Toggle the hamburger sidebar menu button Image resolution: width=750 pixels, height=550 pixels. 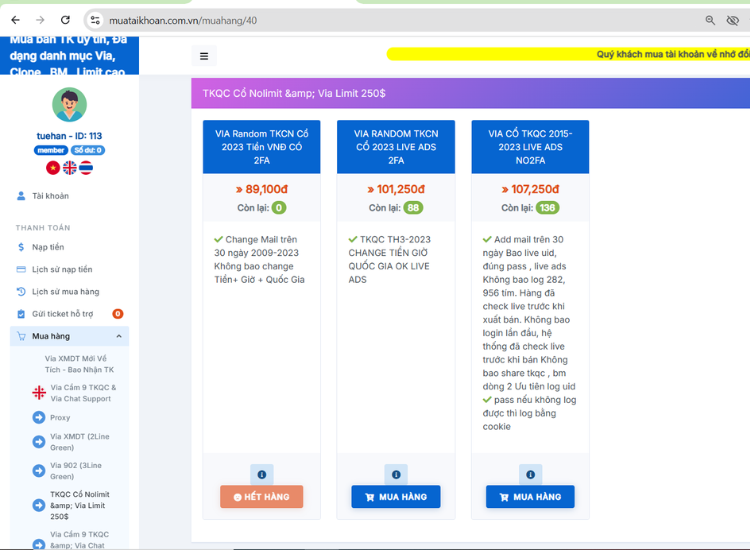click(x=204, y=56)
